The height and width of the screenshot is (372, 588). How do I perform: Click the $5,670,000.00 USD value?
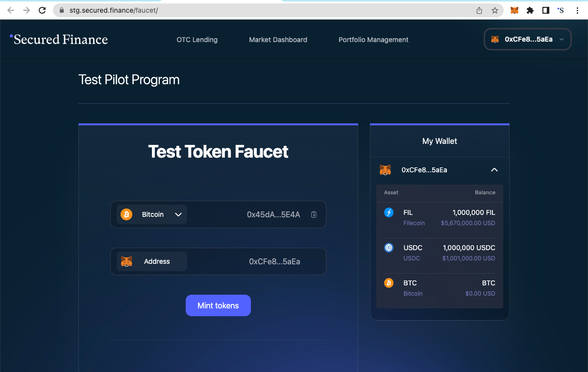[x=468, y=223]
